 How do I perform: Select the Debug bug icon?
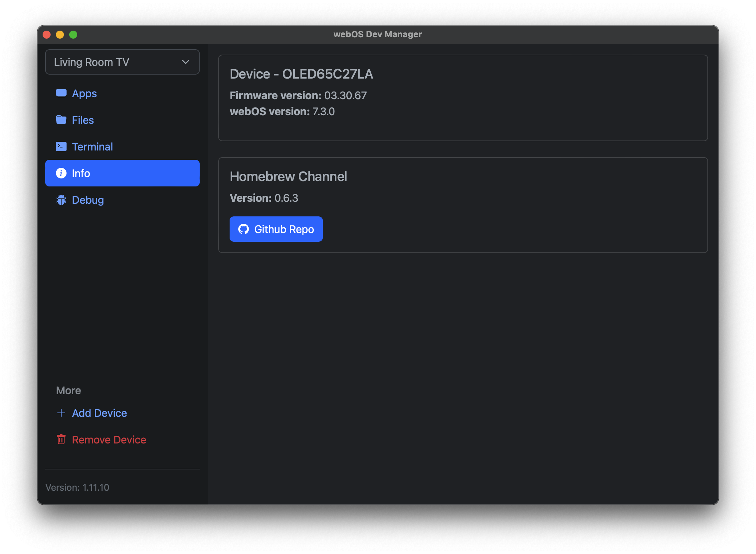point(61,200)
